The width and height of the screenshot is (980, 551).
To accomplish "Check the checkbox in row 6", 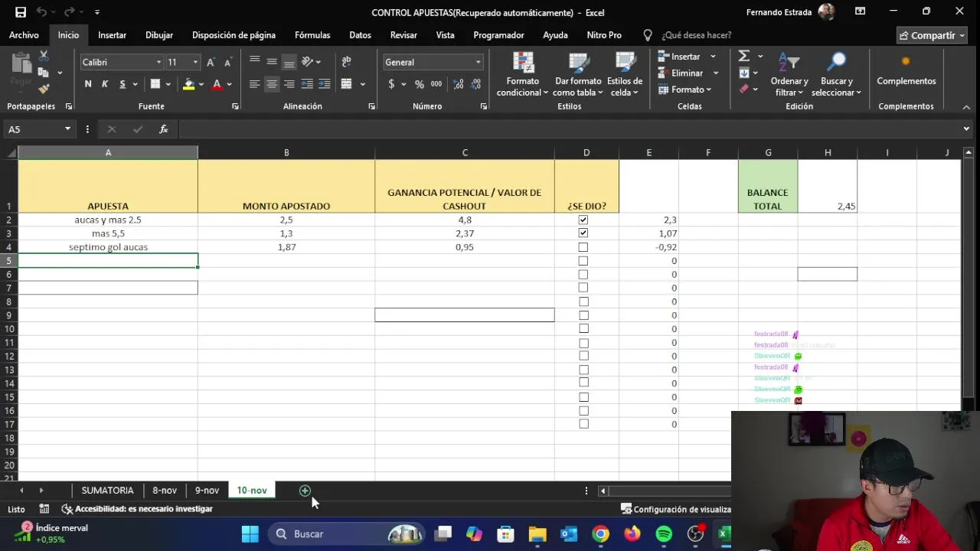I will pyautogui.click(x=583, y=274).
